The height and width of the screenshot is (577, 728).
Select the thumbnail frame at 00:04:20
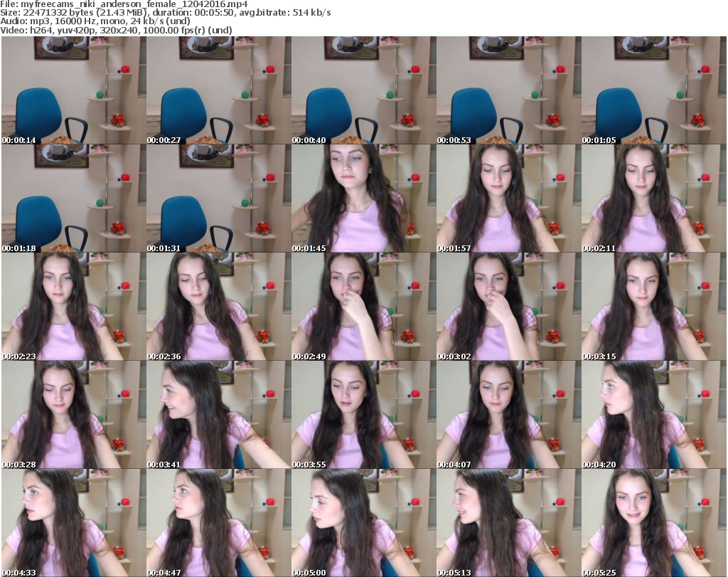654,415
